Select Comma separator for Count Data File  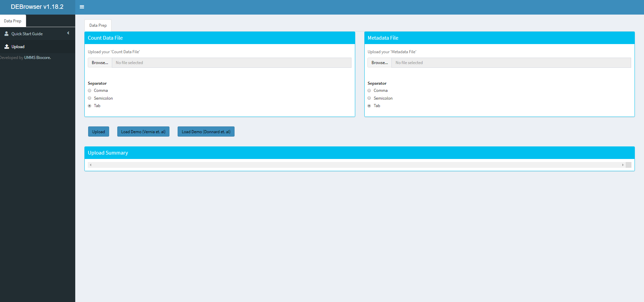89,90
